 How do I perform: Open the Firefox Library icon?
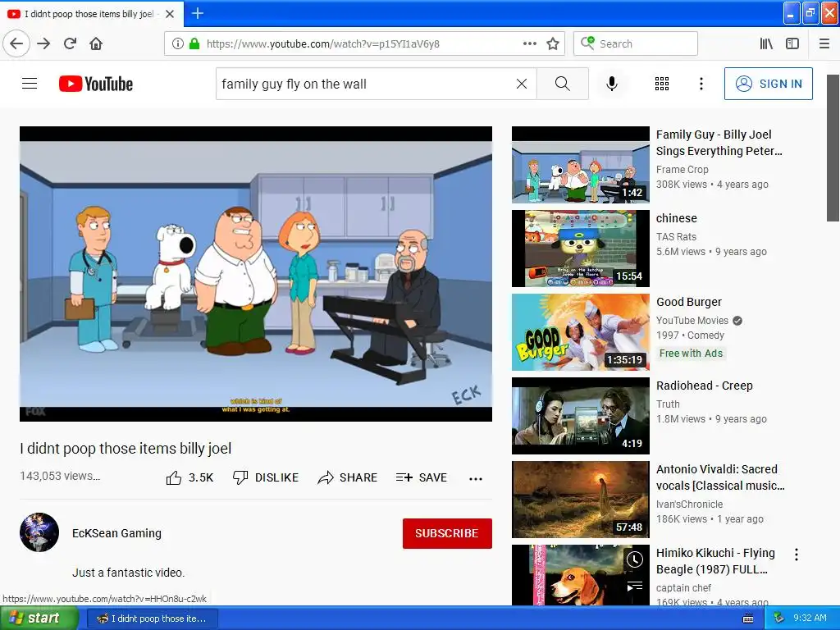point(766,44)
